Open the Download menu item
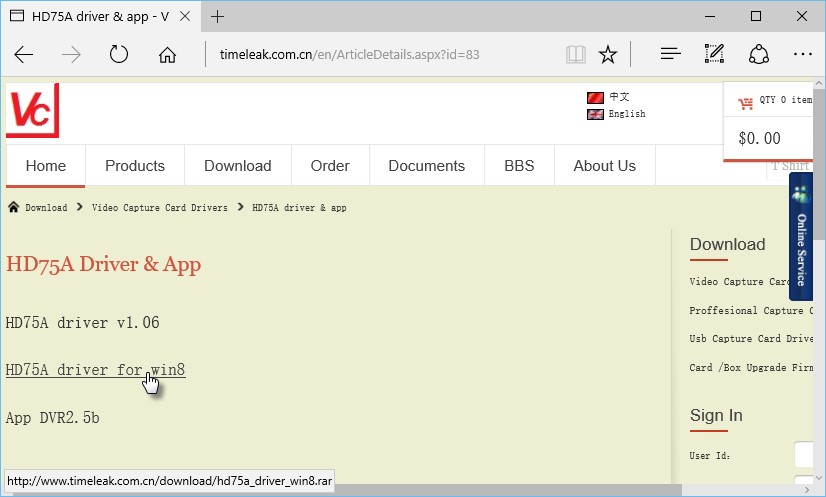This screenshot has height=497, width=826. pyautogui.click(x=238, y=166)
